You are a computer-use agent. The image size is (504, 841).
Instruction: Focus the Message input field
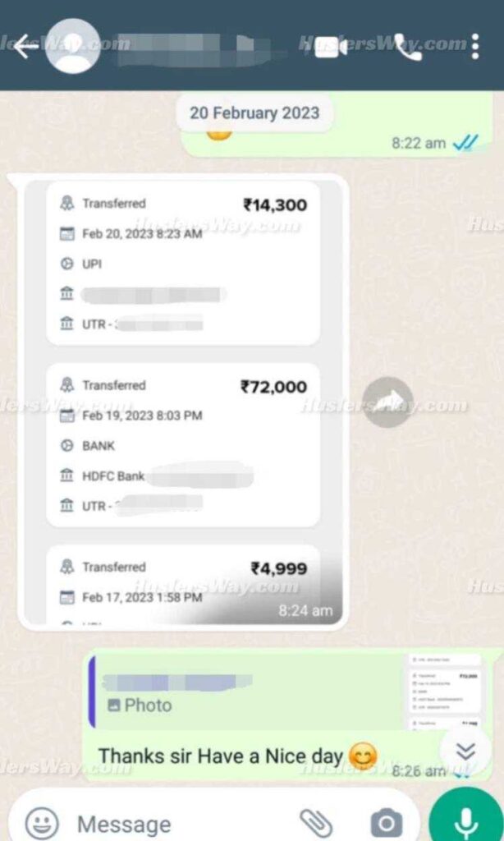click(x=182, y=823)
